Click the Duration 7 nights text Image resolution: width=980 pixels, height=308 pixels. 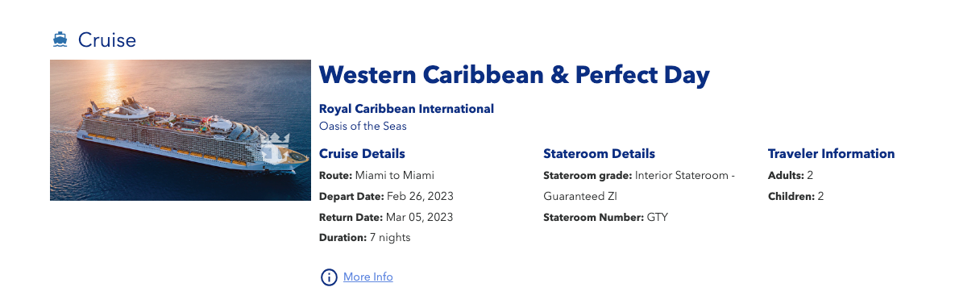365,238
